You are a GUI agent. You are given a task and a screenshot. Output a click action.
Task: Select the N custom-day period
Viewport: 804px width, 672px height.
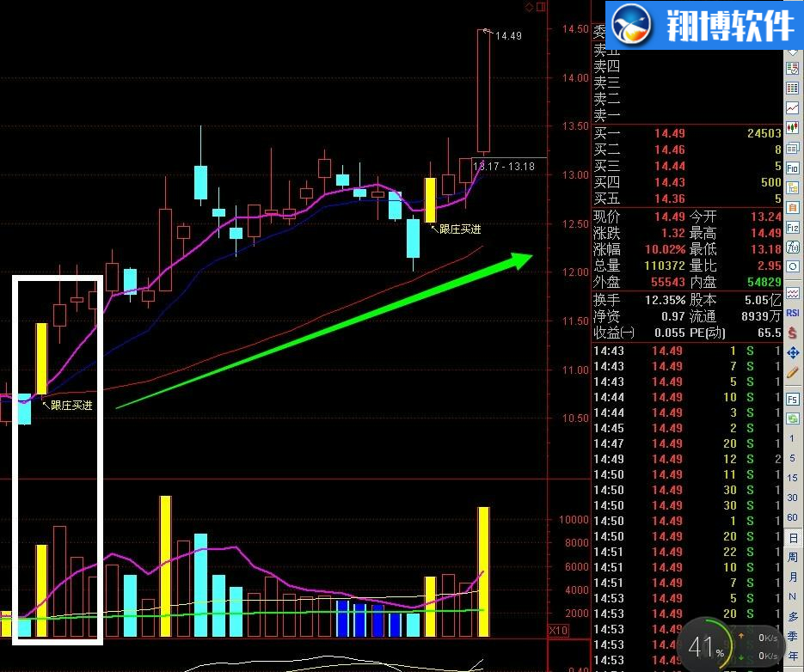[793, 597]
